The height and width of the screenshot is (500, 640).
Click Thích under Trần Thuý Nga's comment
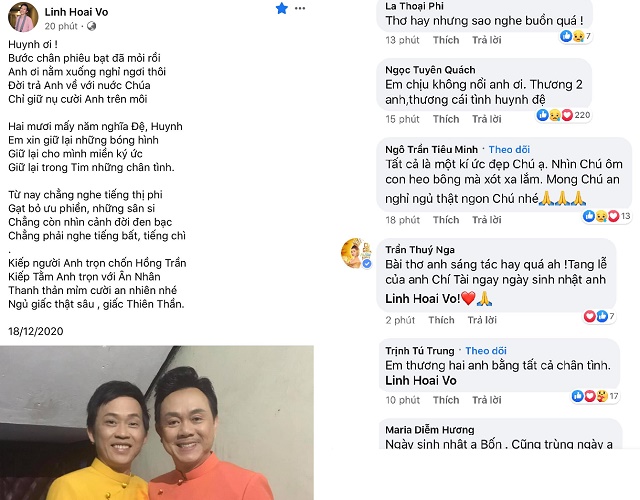tap(441, 320)
